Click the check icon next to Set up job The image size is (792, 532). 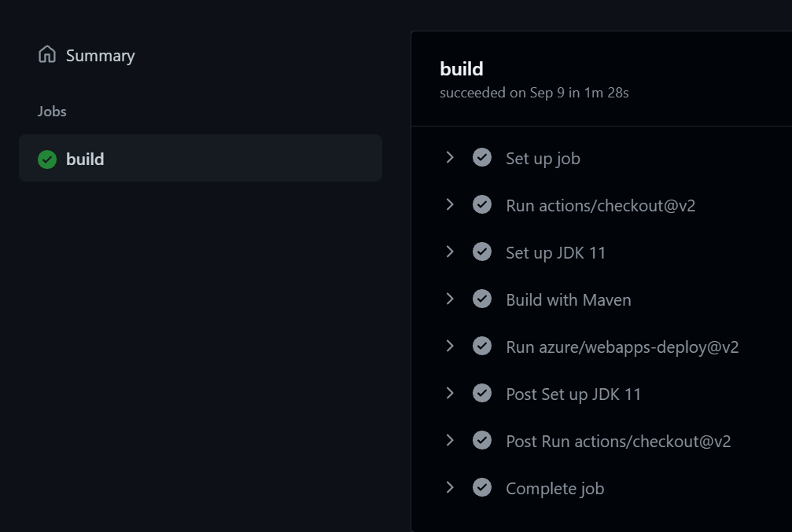coord(482,157)
